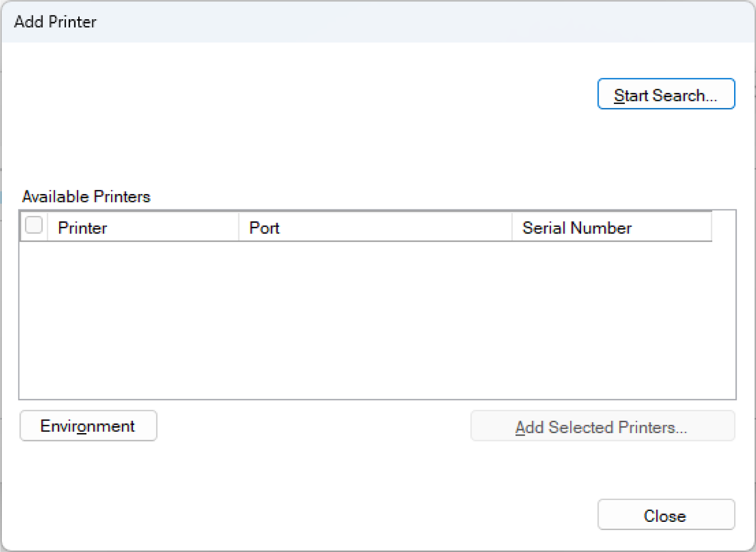The width and height of the screenshot is (756, 552).
Task: Click the right edge of Serial Number header
Action: coord(711,227)
